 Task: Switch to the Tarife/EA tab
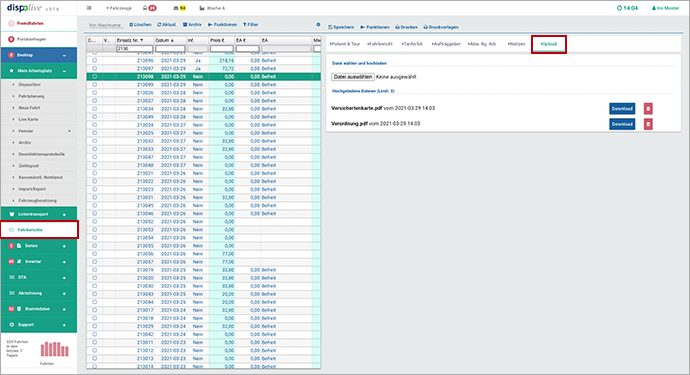[412, 44]
